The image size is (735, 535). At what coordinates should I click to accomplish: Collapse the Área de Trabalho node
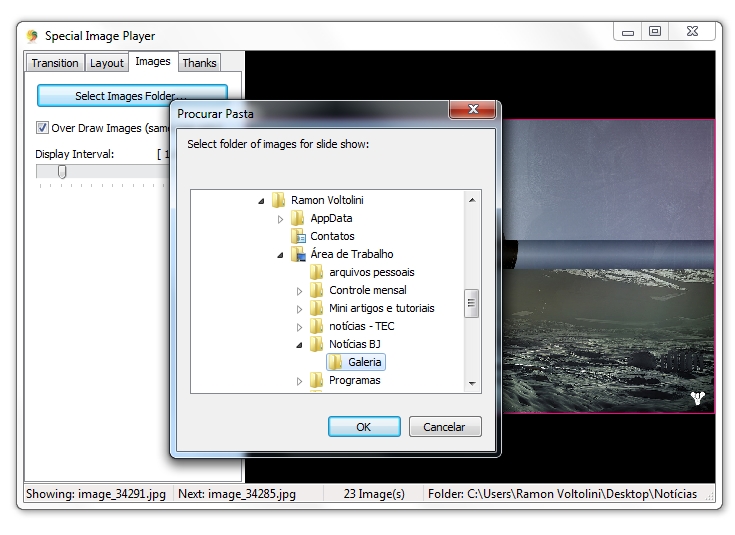point(280,255)
